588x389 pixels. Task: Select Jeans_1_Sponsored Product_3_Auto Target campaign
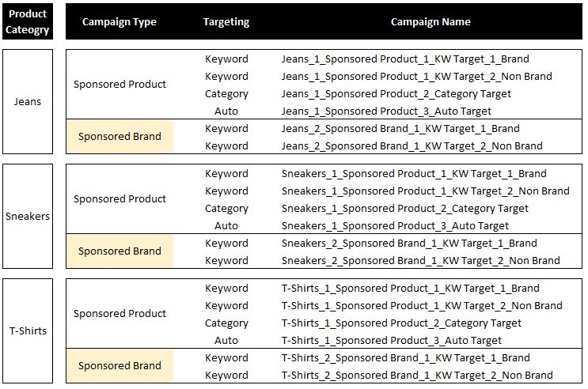coord(386,111)
